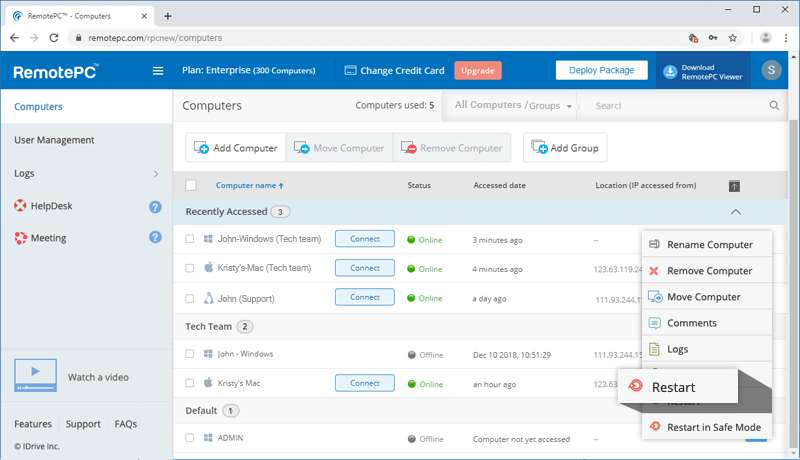Click the credit card icon beside Change Credit Card
The width and height of the screenshot is (800, 460).
351,70
